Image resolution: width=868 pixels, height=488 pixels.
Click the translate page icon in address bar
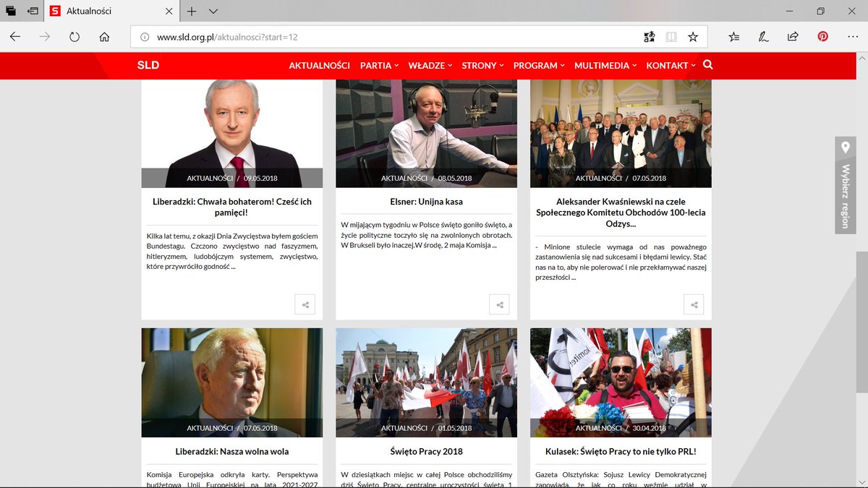click(x=649, y=37)
